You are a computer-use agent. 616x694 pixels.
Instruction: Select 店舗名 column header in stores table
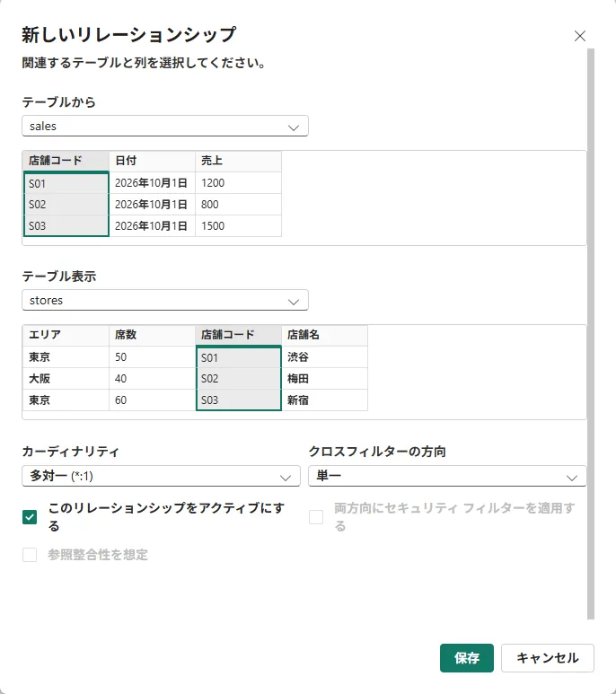coord(325,335)
